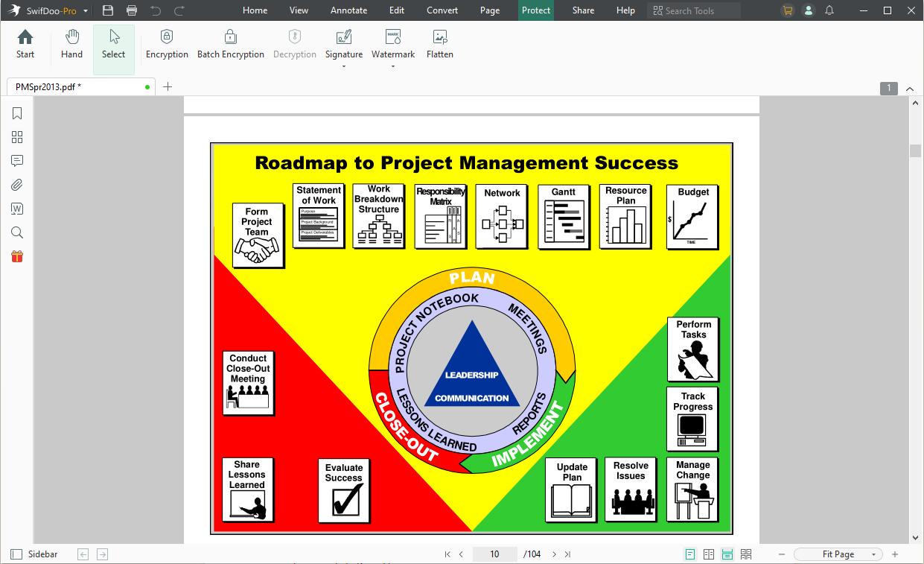Expand the Signature dropdown
This screenshot has height=564, width=924.
(344, 66)
